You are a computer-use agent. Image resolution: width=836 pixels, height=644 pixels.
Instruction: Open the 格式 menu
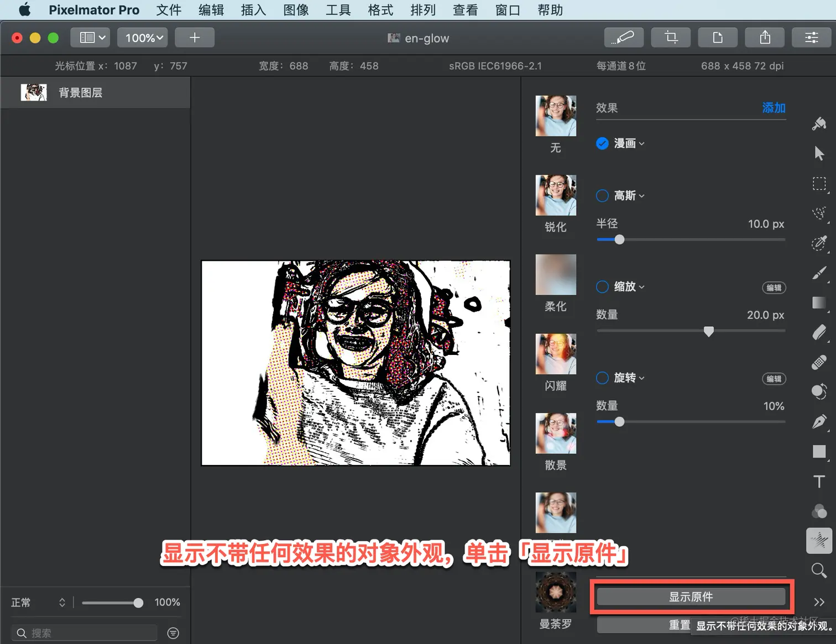[380, 10]
